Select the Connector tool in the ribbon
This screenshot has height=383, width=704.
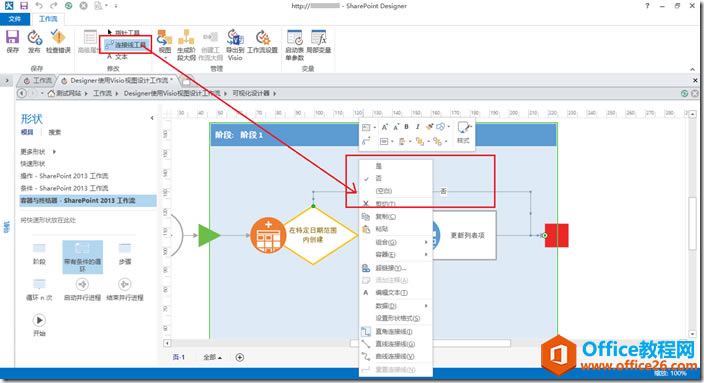126,45
